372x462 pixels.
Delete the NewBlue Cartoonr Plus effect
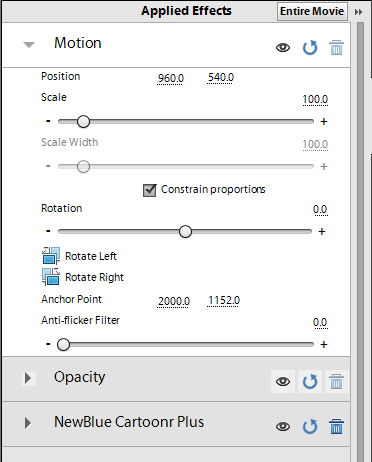(336, 426)
